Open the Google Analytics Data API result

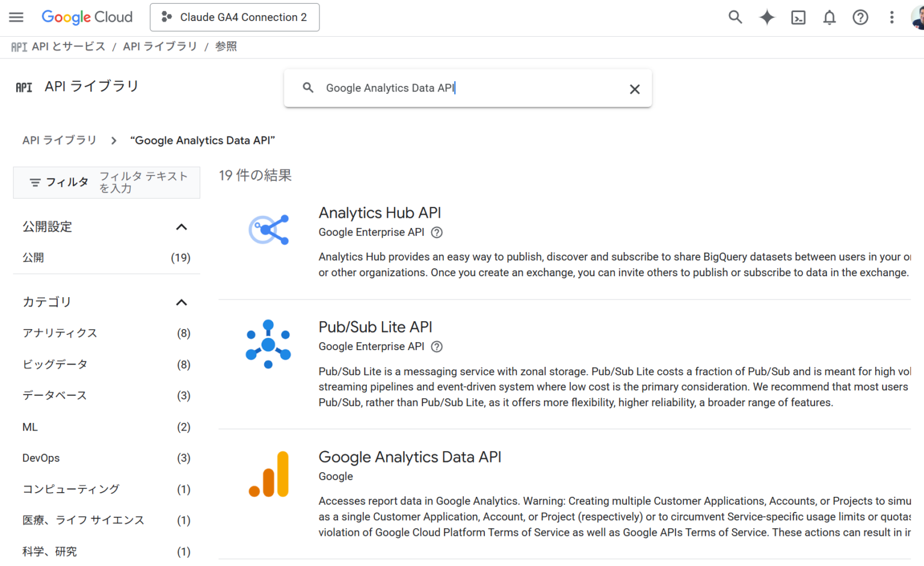click(x=410, y=457)
